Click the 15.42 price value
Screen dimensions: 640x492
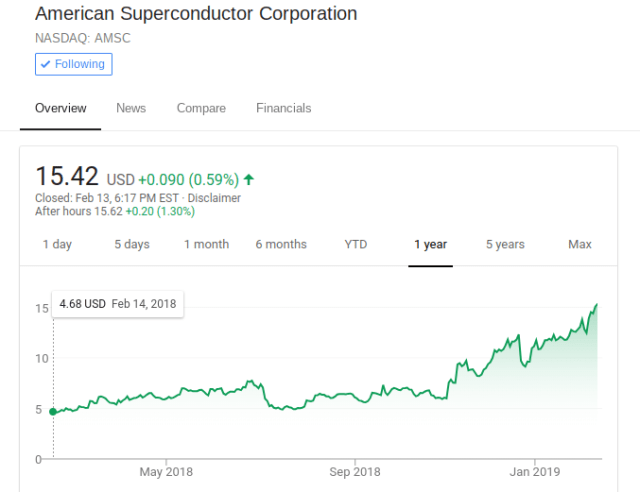point(67,177)
